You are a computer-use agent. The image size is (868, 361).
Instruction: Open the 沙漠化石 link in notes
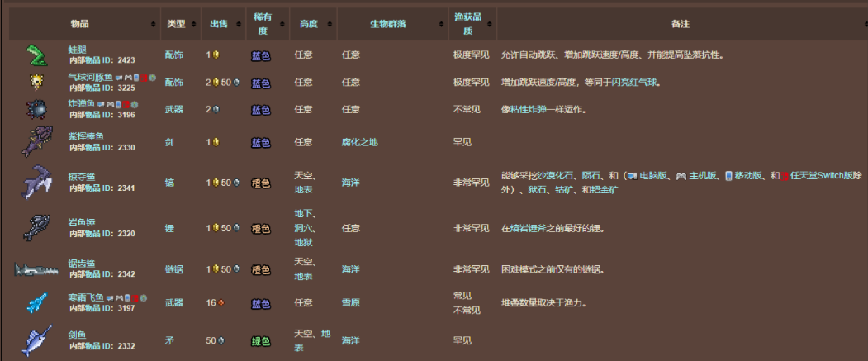[x=555, y=176]
